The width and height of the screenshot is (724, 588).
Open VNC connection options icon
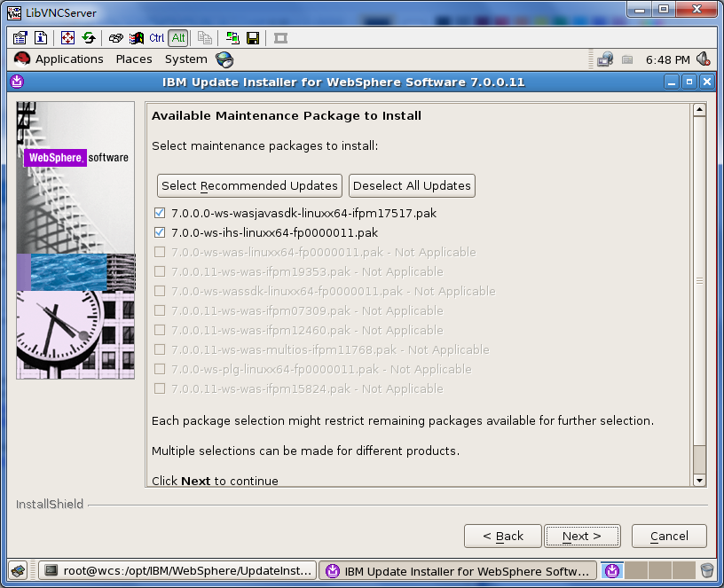(20, 38)
